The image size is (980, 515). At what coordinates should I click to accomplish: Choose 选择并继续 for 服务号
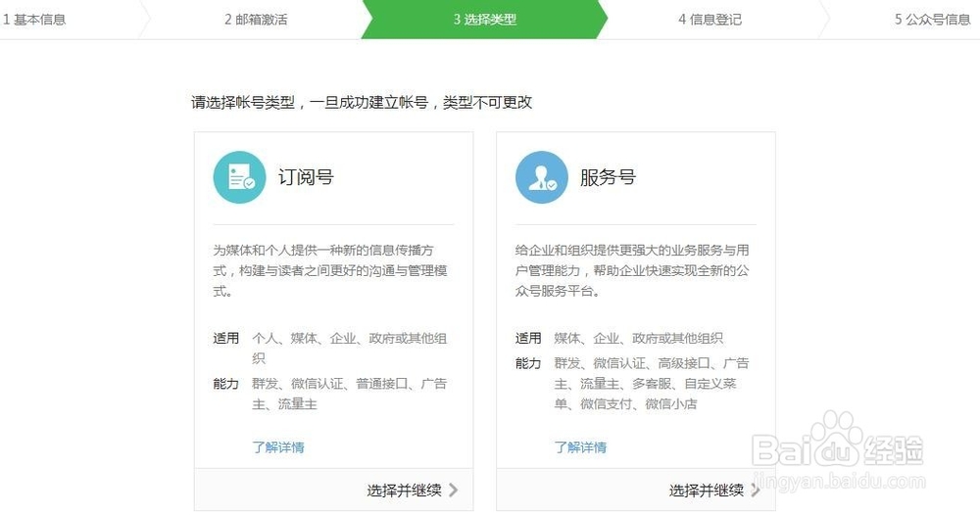point(707,490)
